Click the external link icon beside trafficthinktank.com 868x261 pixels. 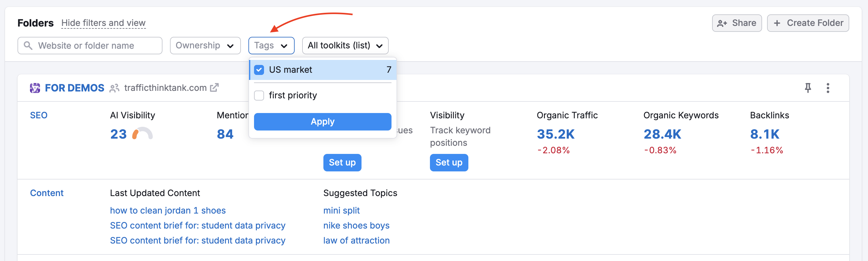[214, 87]
